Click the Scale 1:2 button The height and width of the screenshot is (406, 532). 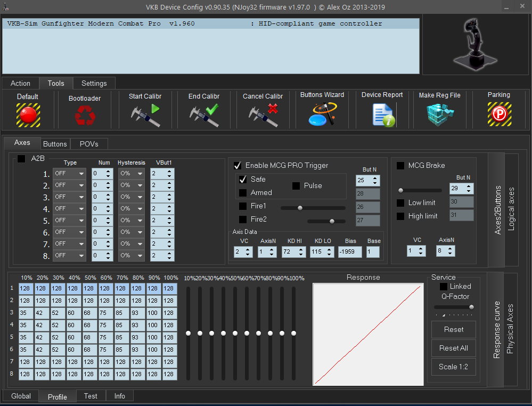coord(454,367)
